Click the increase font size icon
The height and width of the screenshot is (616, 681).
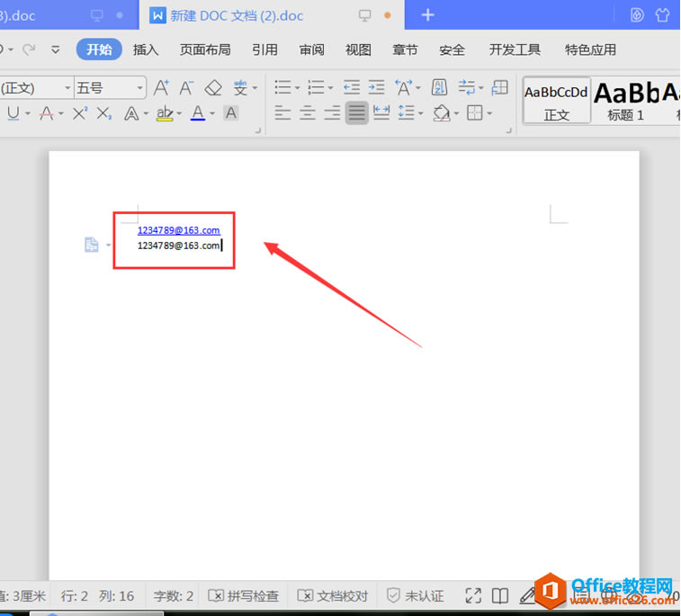[161, 88]
